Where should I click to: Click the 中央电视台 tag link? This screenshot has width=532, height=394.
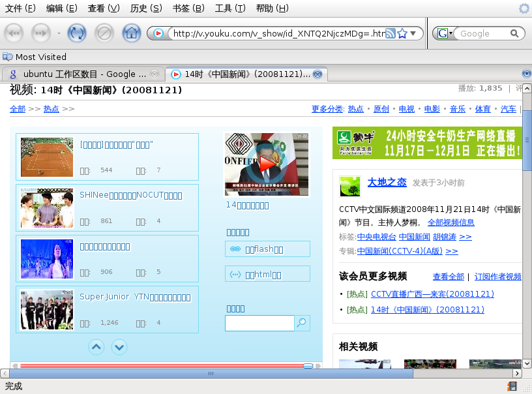click(377, 237)
